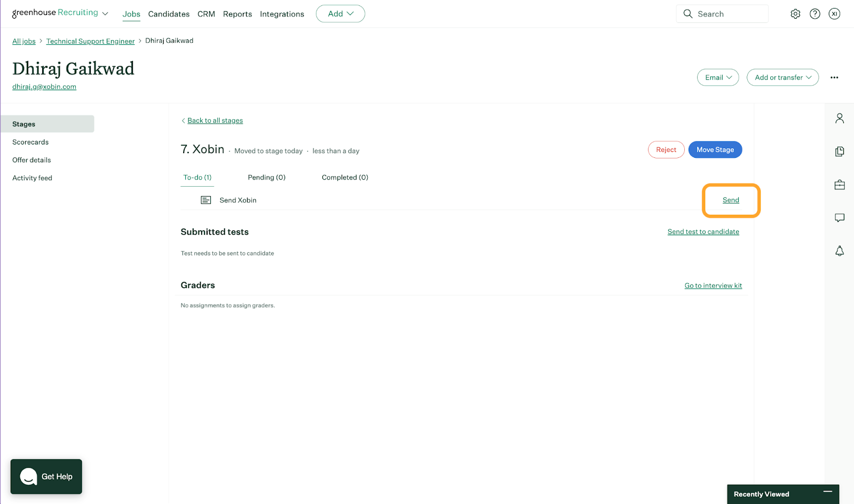Image resolution: width=854 pixels, height=504 pixels.
Task: Open the Email dropdown
Action: tap(718, 77)
